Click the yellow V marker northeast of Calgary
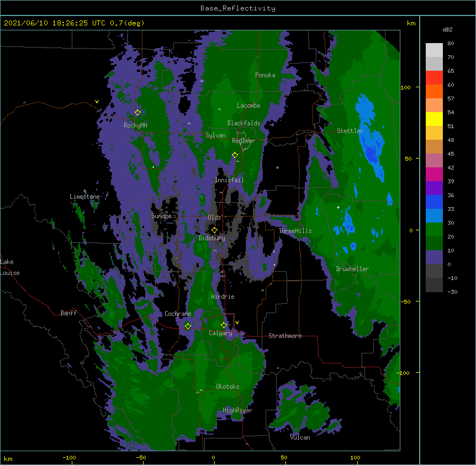 237,323
